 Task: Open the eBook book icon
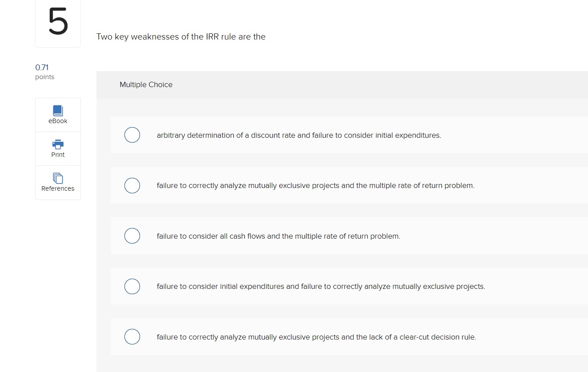[58, 111]
